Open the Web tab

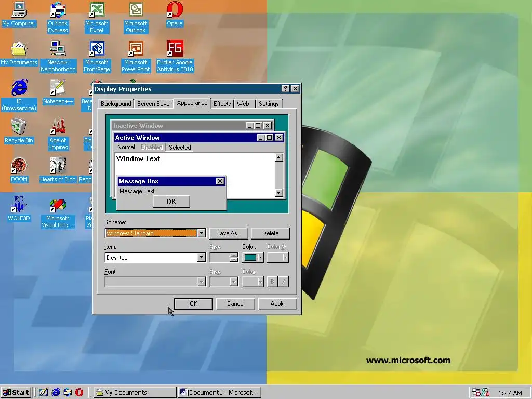pos(243,104)
